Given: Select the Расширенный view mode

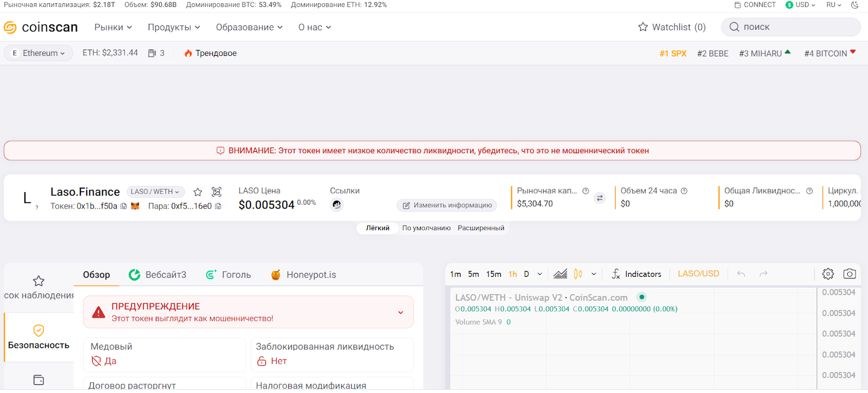Looking at the screenshot, I should 481,228.
